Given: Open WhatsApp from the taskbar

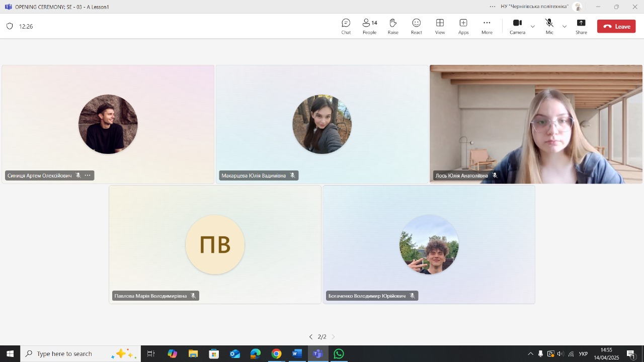Looking at the screenshot, I should click(x=339, y=354).
